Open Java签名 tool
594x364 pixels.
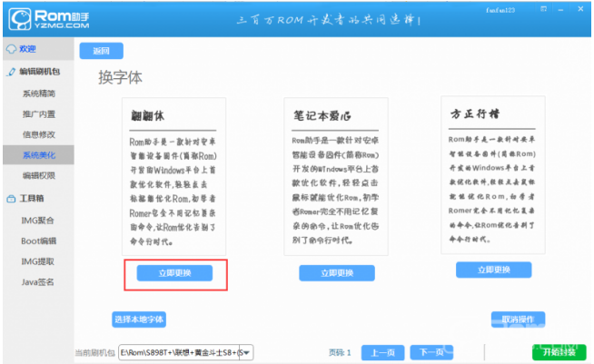(38, 282)
